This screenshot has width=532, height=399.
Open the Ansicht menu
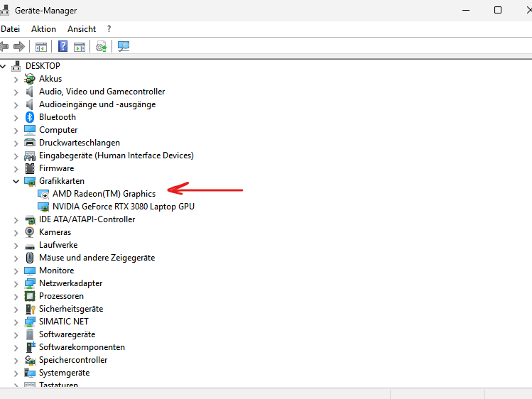pyautogui.click(x=82, y=29)
